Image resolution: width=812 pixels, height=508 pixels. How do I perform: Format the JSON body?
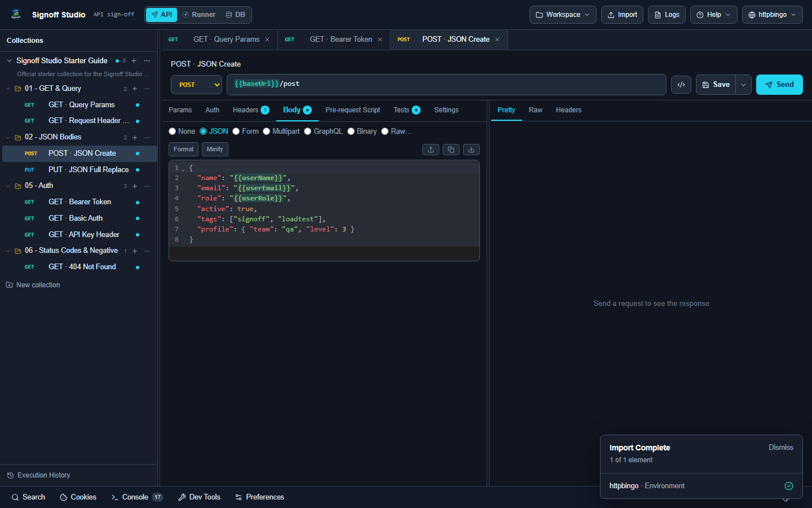tap(183, 150)
